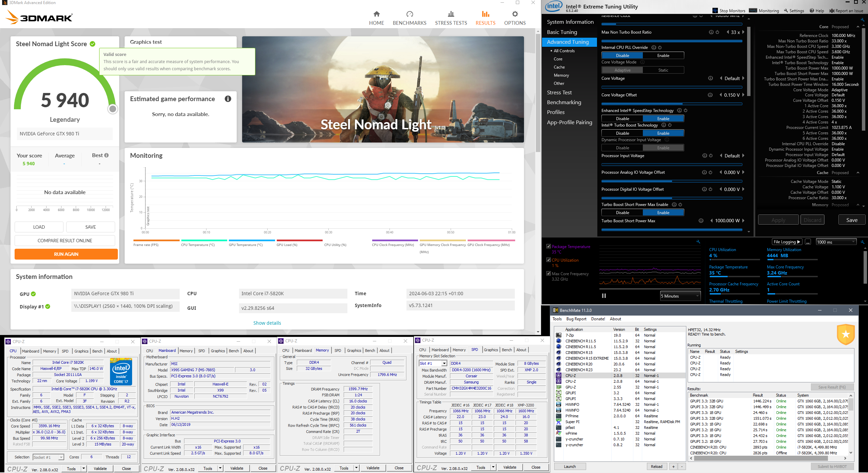This screenshot has width=868, height=473.
Task: Select wPrime icon in BenchMate list
Action: pyautogui.click(x=559, y=433)
